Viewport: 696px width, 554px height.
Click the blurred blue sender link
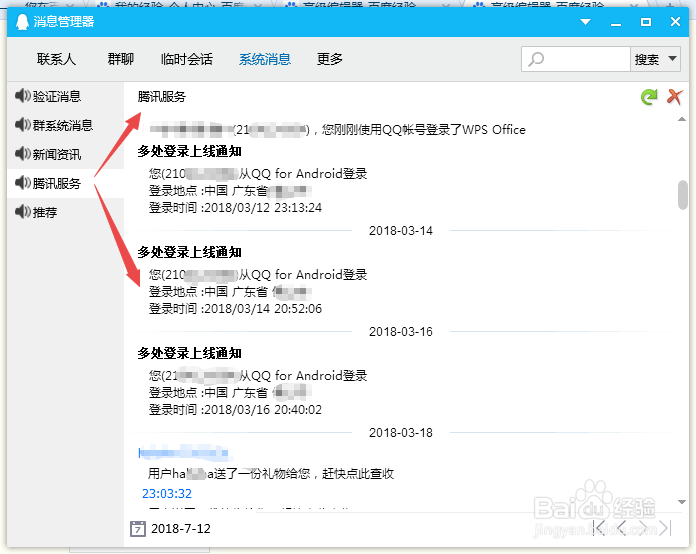(185, 453)
